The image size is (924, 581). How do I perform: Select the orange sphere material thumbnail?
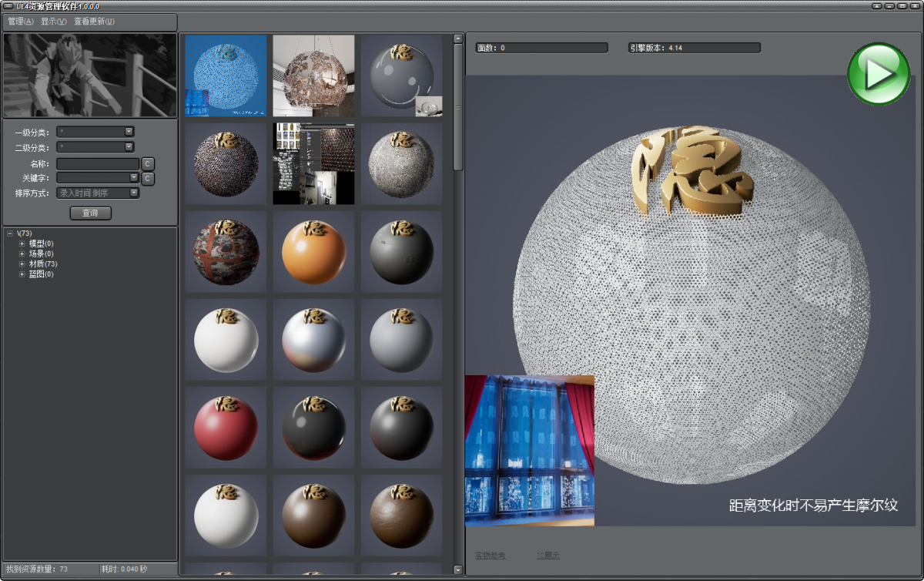314,252
